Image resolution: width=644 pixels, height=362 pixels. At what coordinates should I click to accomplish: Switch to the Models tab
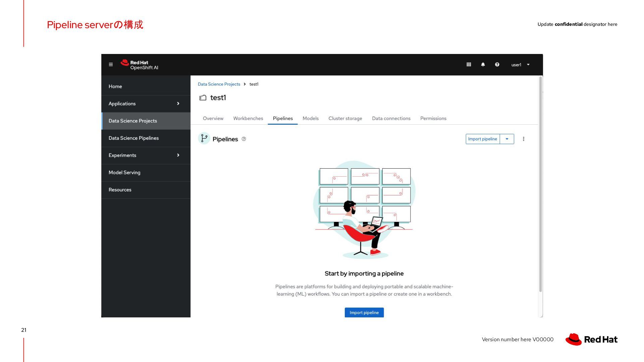[x=311, y=118]
